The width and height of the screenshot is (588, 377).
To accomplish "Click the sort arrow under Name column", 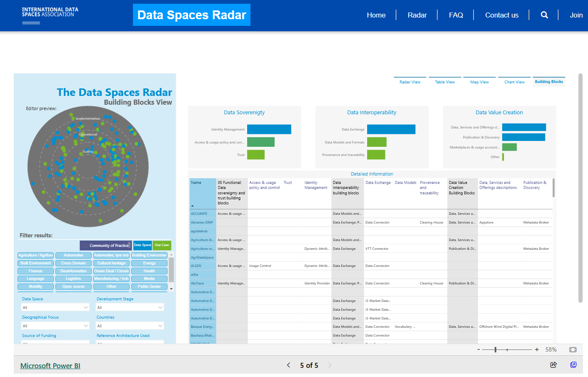I will (193, 206).
